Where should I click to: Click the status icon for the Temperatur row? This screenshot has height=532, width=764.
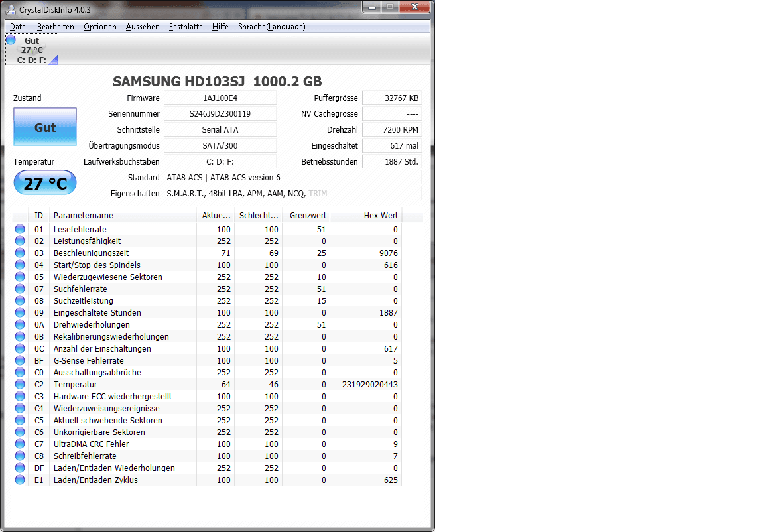[x=20, y=384]
